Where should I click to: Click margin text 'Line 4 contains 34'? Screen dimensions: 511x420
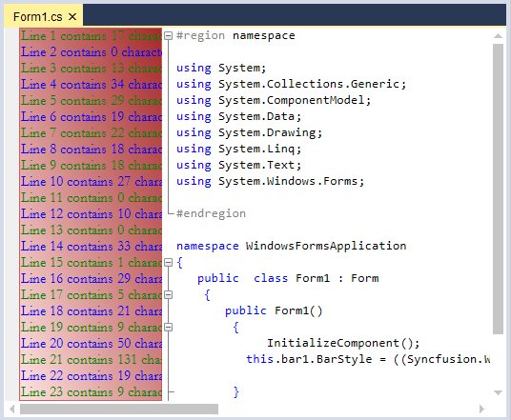pos(72,84)
